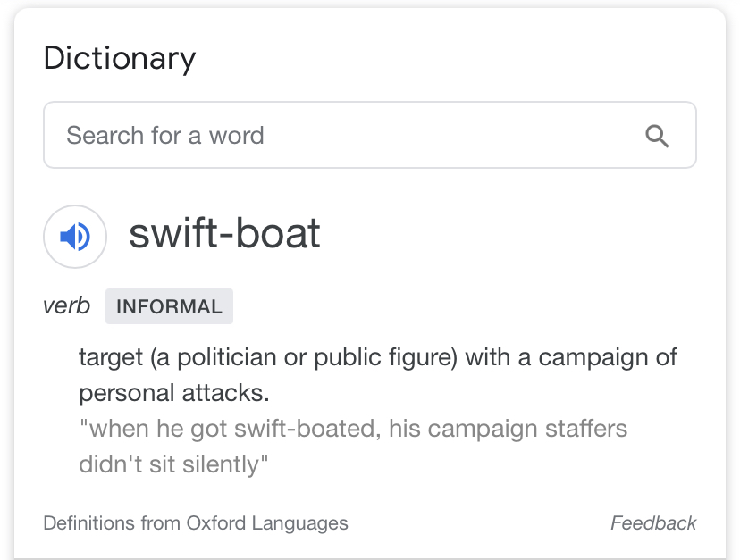740x560 pixels.
Task: Click the "Definitions from Oxford Languages" attribution
Action: tap(196, 523)
